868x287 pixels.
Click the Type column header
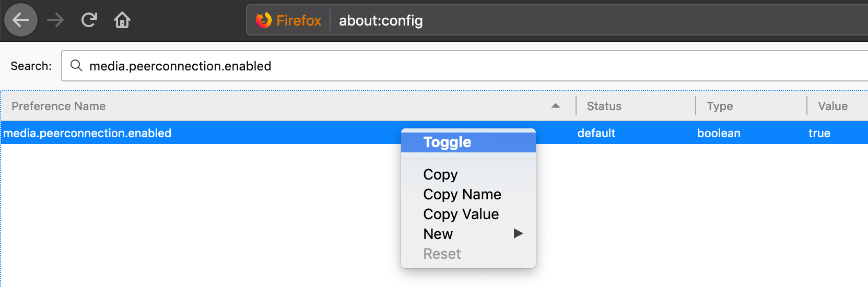coord(719,106)
